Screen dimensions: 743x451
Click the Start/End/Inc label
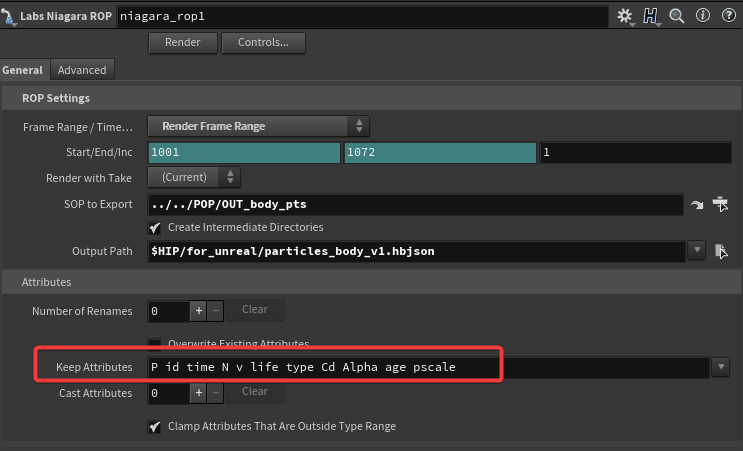(x=99, y=152)
